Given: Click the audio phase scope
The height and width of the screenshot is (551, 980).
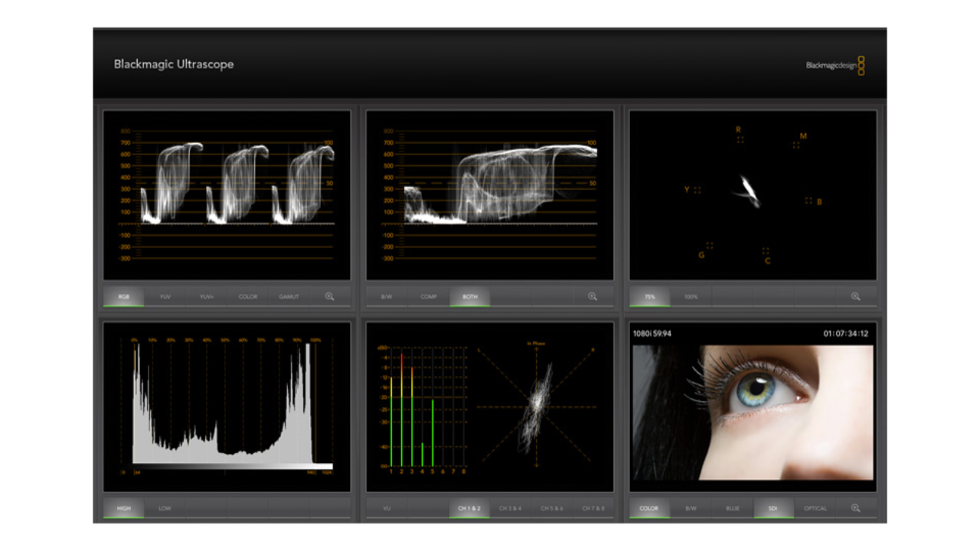Looking at the screenshot, I should (536, 406).
